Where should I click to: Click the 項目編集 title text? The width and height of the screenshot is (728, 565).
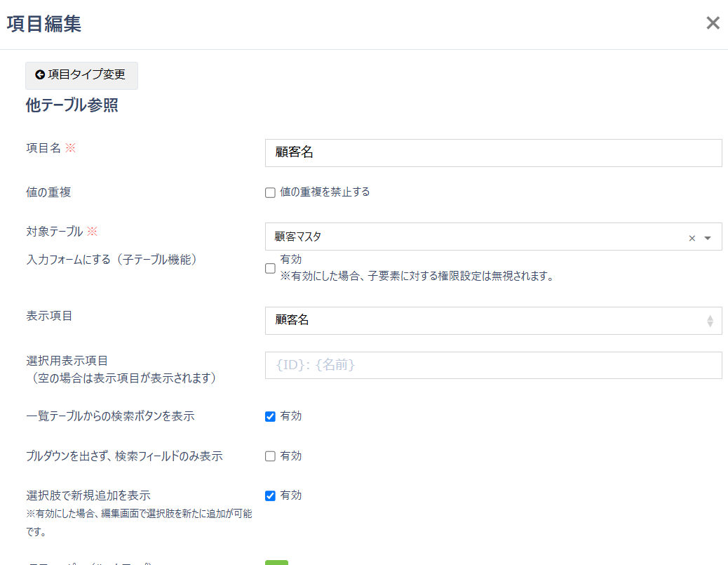pyautogui.click(x=42, y=23)
